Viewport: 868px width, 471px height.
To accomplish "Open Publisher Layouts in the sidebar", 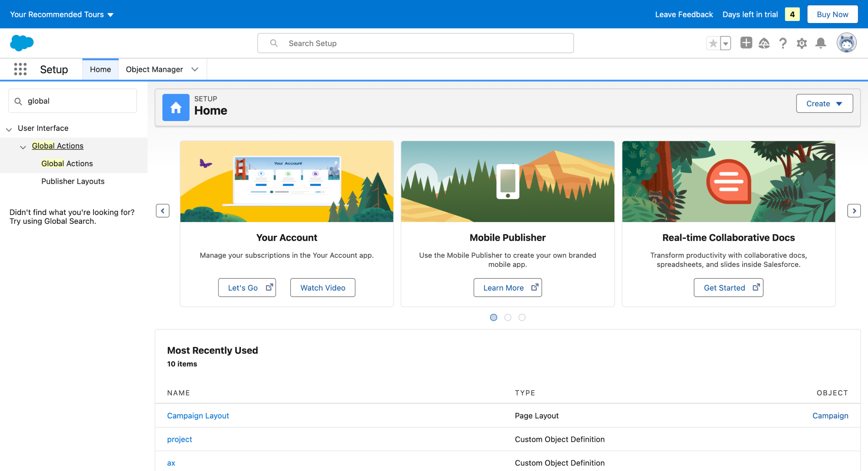I will pos(73,181).
